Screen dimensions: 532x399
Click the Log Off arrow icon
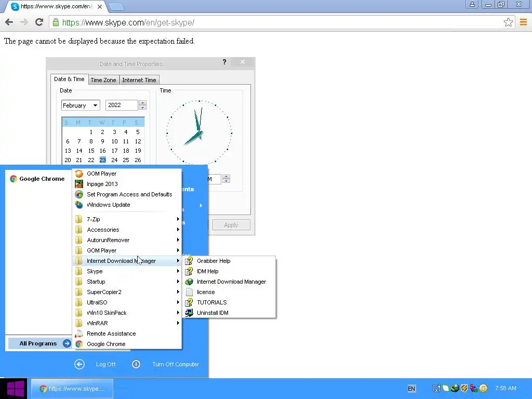79,364
